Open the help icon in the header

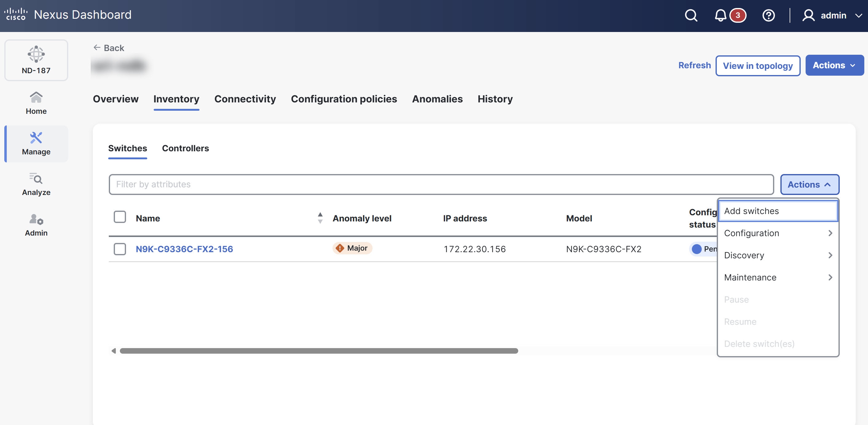click(769, 15)
